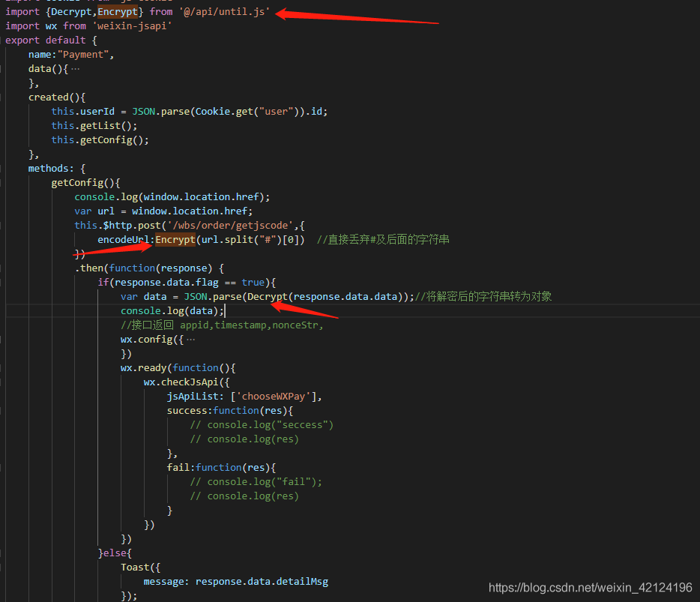This screenshot has height=602, width=700.
Task: Click 'if(response.data.flag == true){' condition
Action: 187,282
